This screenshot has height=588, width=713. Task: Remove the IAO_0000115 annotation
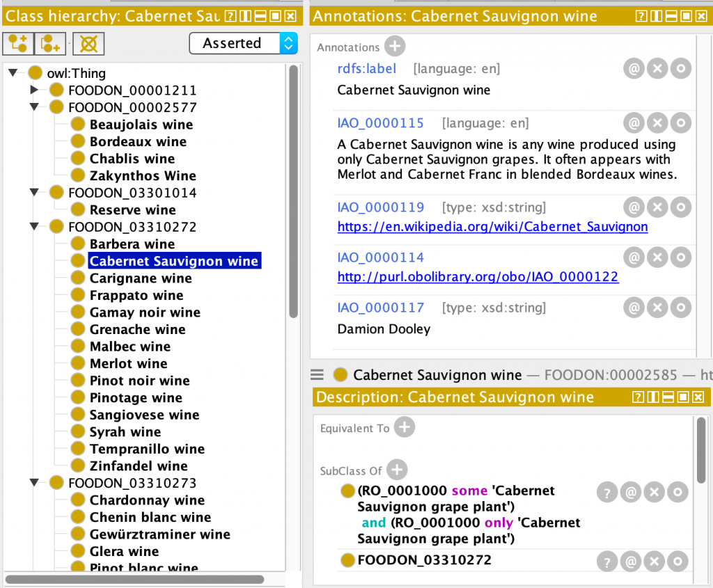[x=657, y=122]
